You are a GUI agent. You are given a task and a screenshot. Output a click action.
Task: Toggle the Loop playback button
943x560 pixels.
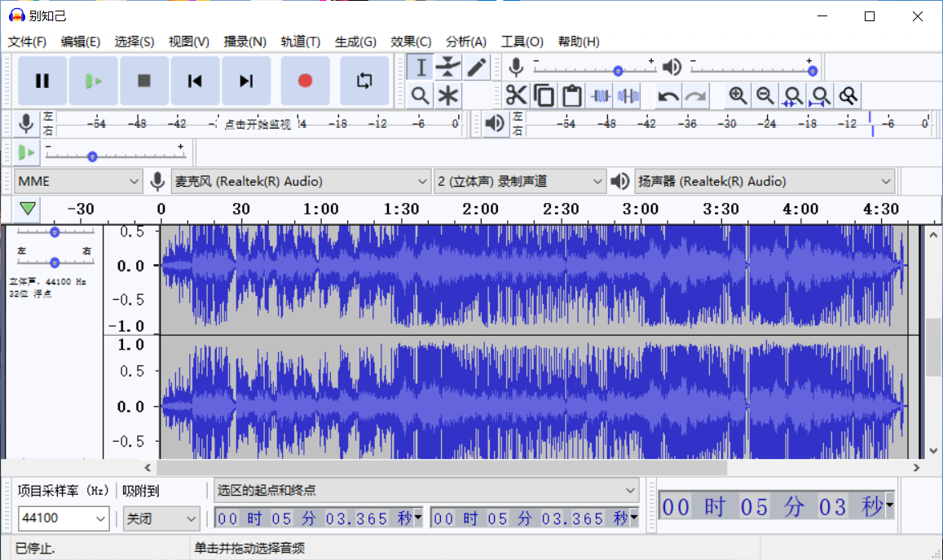[x=364, y=81]
